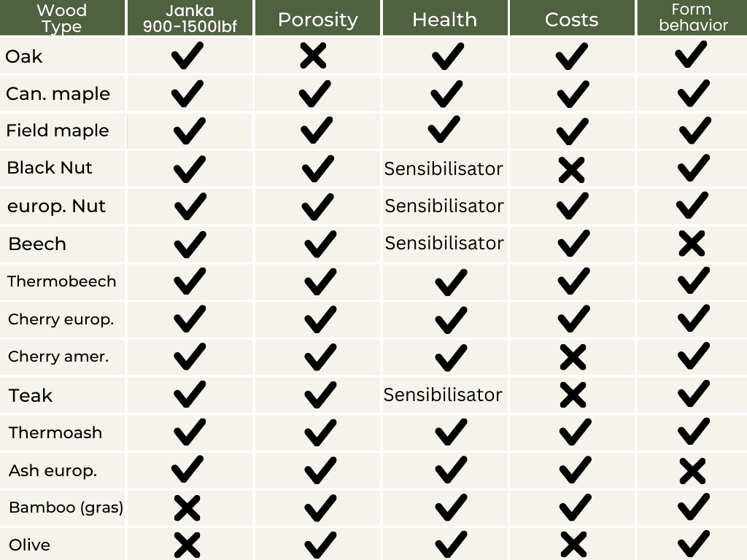
Task: Click Sensibilisator text in Black Nut row
Action: point(444,169)
